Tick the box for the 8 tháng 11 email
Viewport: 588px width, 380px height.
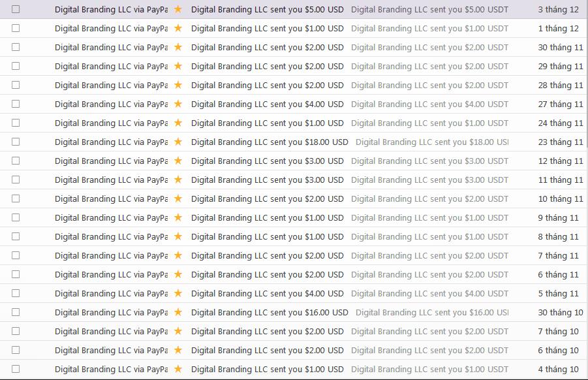click(16, 236)
